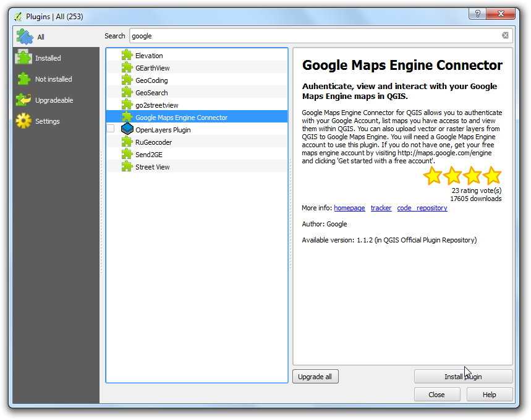Rate the plugin with the fourth star

(x=492, y=176)
